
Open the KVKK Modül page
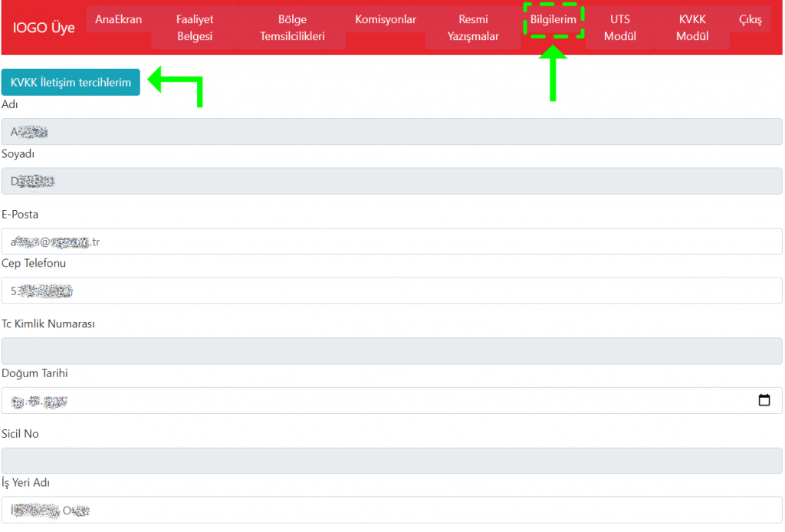click(x=692, y=28)
